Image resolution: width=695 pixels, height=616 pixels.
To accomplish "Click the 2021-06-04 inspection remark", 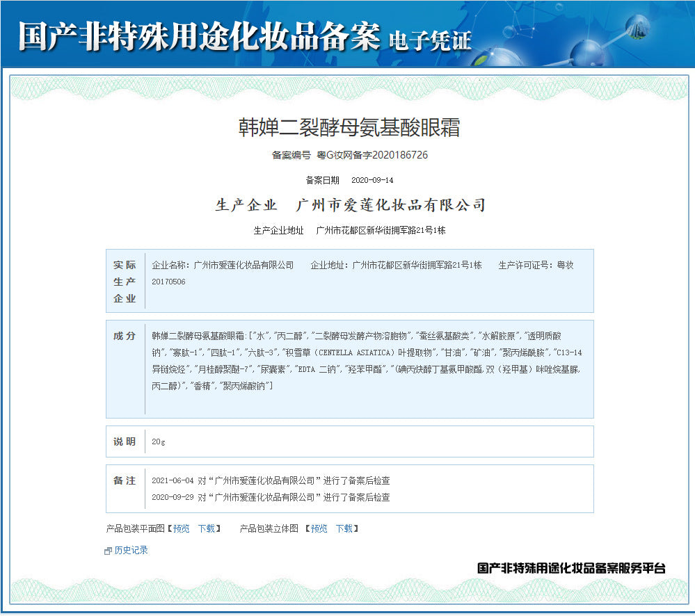I will click(271, 480).
